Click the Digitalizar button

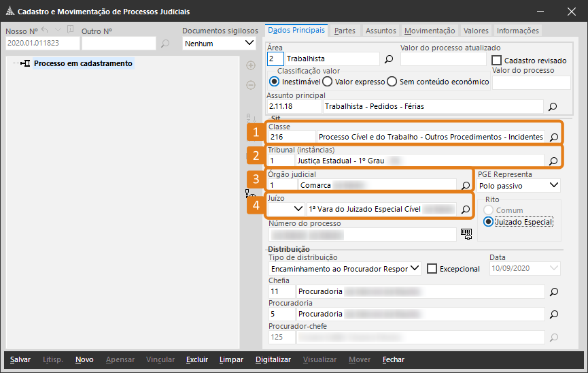(273, 359)
